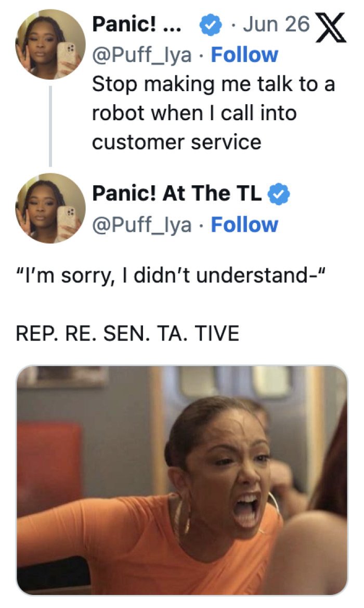Open profile picture of the first tweet
Image resolution: width=364 pixels, height=608 pixels.
coord(50,44)
